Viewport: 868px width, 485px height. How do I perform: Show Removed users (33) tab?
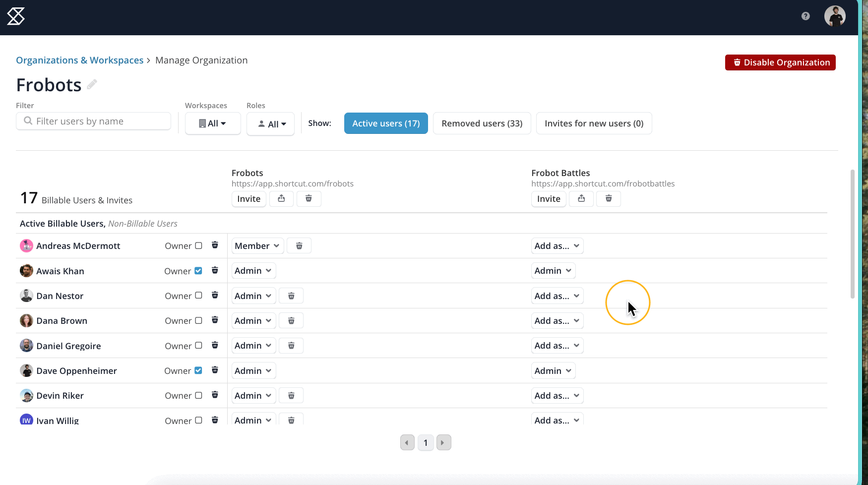point(482,123)
